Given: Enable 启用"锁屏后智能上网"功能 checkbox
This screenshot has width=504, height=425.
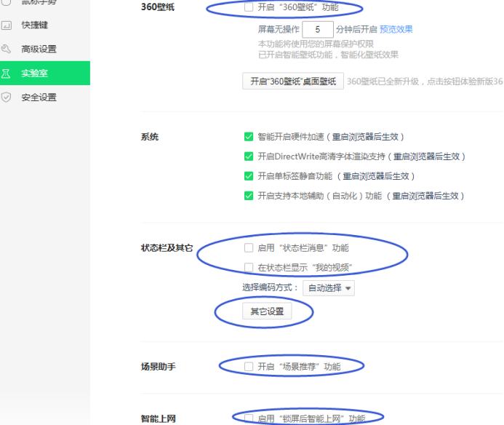Looking at the screenshot, I should click(249, 418).
